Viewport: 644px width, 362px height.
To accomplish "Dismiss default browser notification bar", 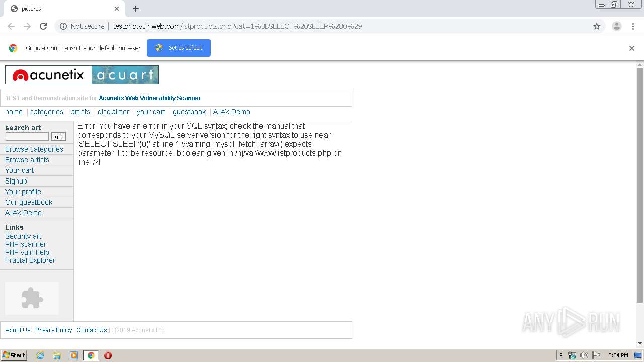I will (x=632, y=48).
